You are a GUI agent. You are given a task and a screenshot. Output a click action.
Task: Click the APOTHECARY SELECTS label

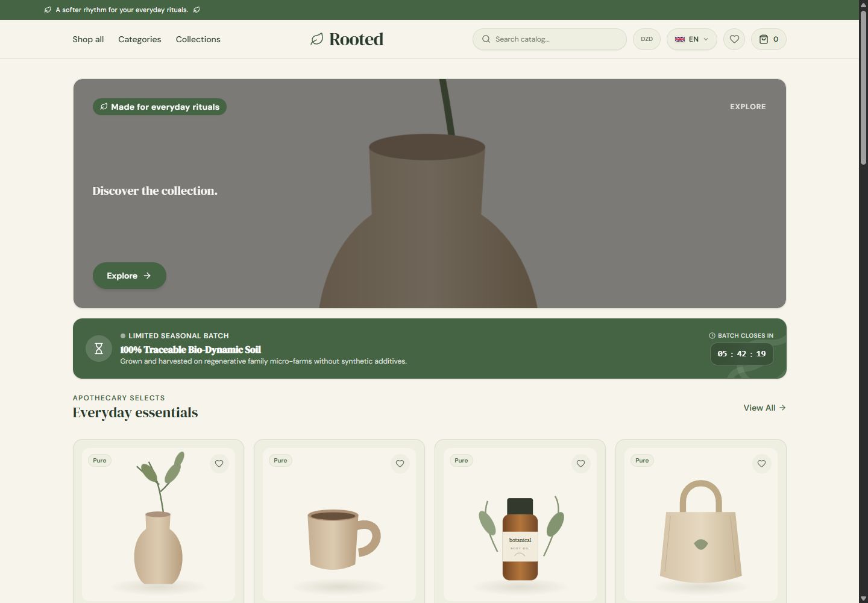point(119,398)
